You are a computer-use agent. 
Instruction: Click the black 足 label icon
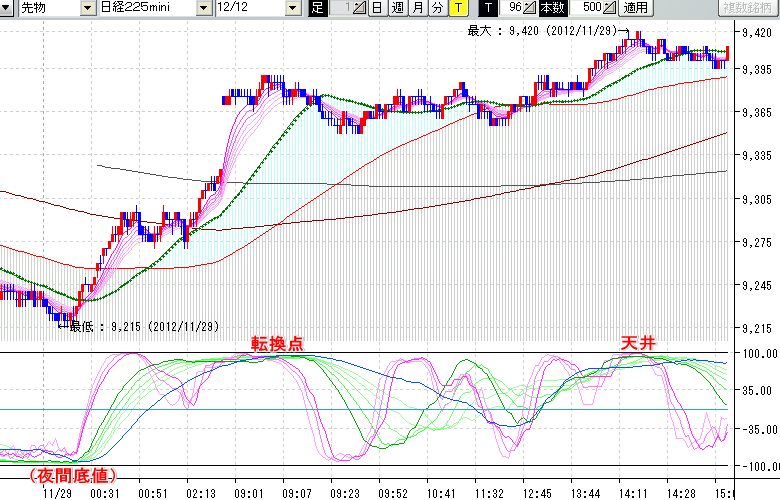click(317, 8)
